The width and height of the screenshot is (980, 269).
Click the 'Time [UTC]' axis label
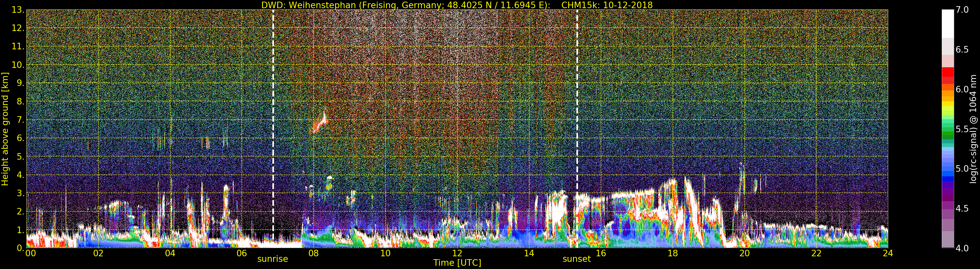point(457,263)
